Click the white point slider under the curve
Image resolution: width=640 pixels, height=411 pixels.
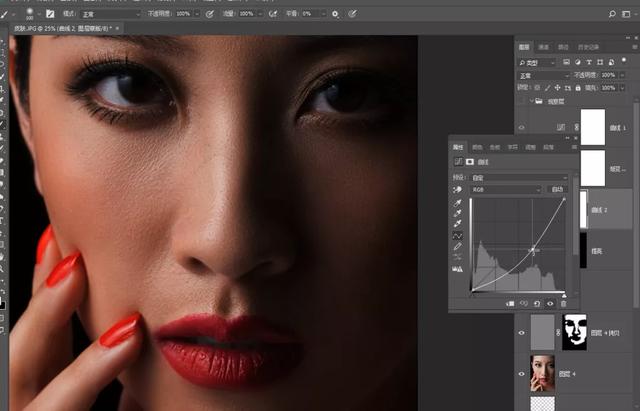[564, 295]
